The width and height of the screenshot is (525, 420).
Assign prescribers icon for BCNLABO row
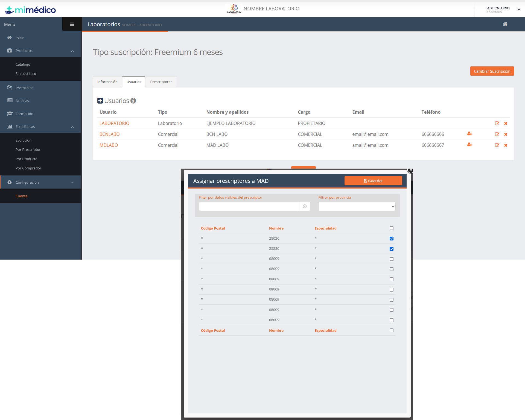click(470, 134)
